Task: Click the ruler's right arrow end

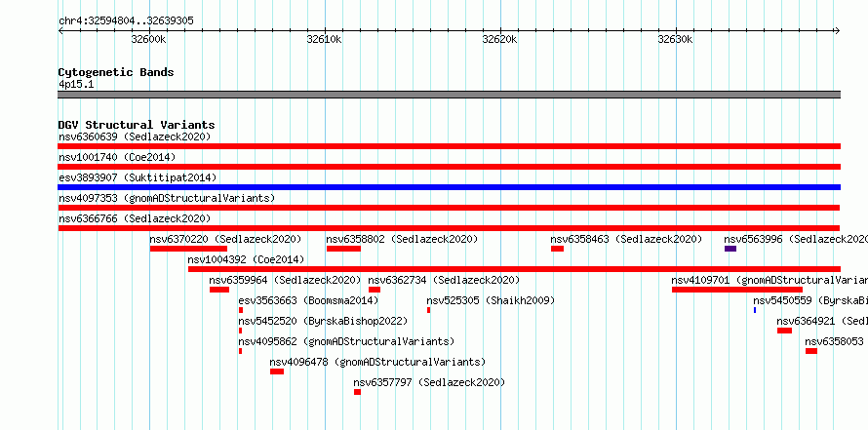Action: 838,30
